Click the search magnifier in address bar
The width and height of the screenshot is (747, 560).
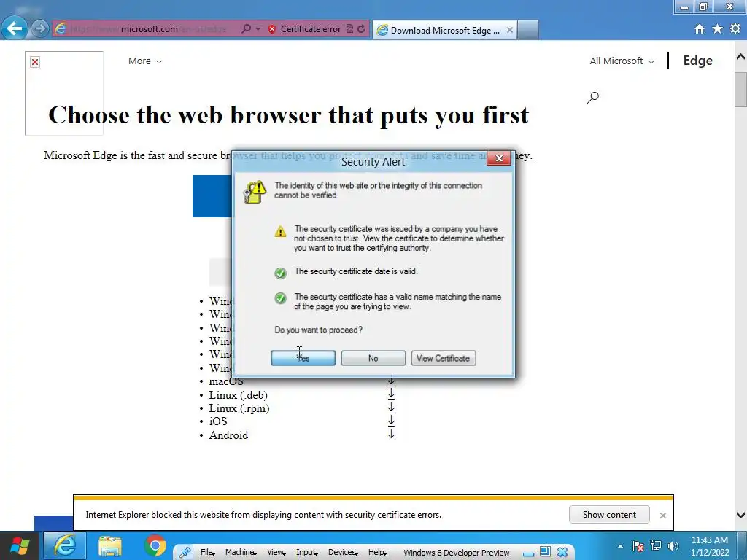coord(246,28)
